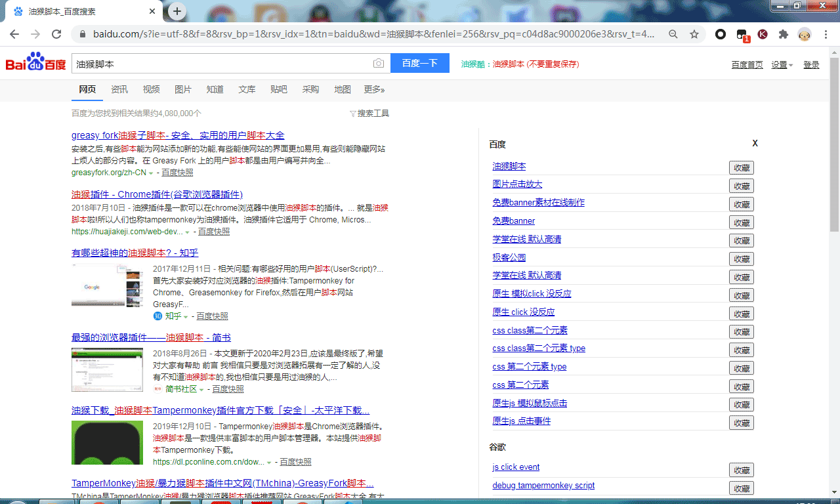The width and height of the screenshot is (840, 504).
Task: Expand the 更多» category menu
Action: (374, 89)
